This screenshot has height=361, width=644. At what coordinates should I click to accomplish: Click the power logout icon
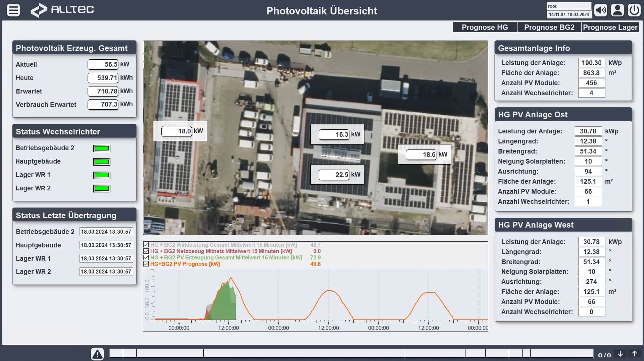(634, 10)
